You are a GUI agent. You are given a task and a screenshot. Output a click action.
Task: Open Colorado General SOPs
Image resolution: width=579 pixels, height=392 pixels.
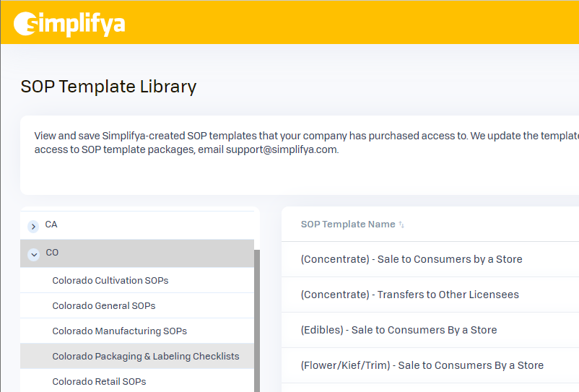(103, 305)
